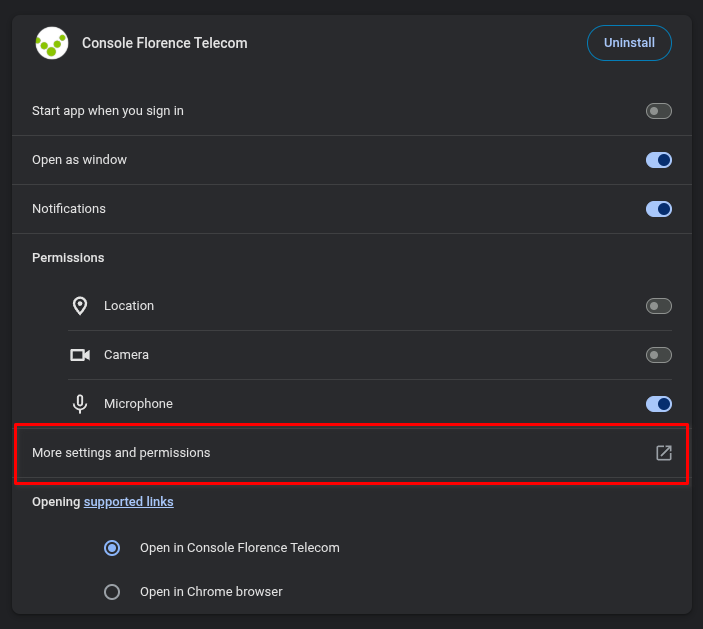Turn off Open as window toggle
This screenshot has width=703, height=629.
(659, 160)
